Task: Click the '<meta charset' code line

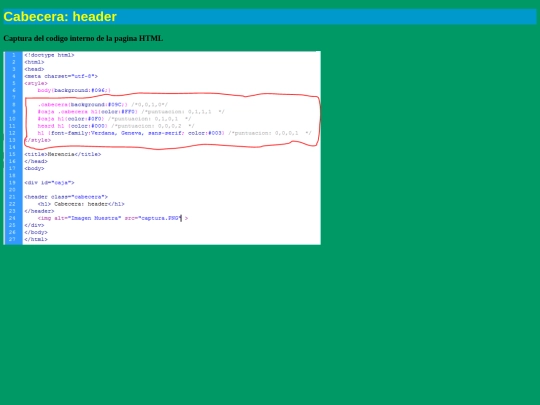Action: (x=61, y=76)
